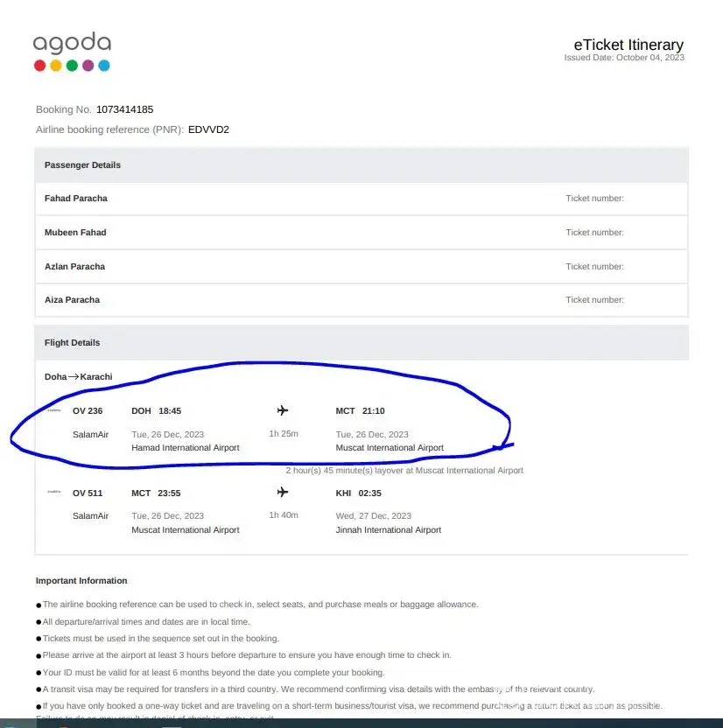This screenshot has height=728, width=723.
Task: Click the bullet "Tickets must be used in the sequence"
Action: (x=158, y=639)
